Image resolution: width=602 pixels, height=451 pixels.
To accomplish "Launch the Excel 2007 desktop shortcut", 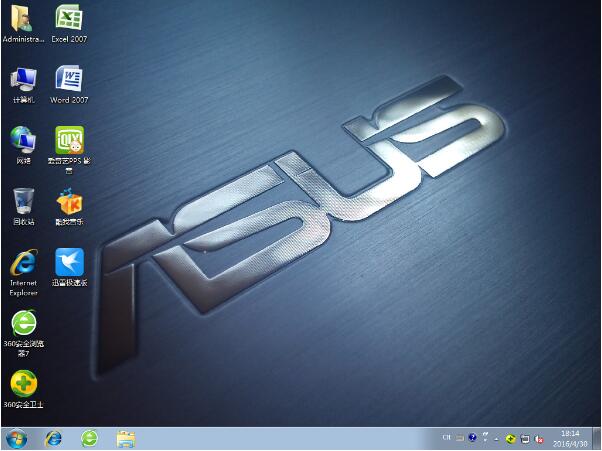I will click(69, 24).
